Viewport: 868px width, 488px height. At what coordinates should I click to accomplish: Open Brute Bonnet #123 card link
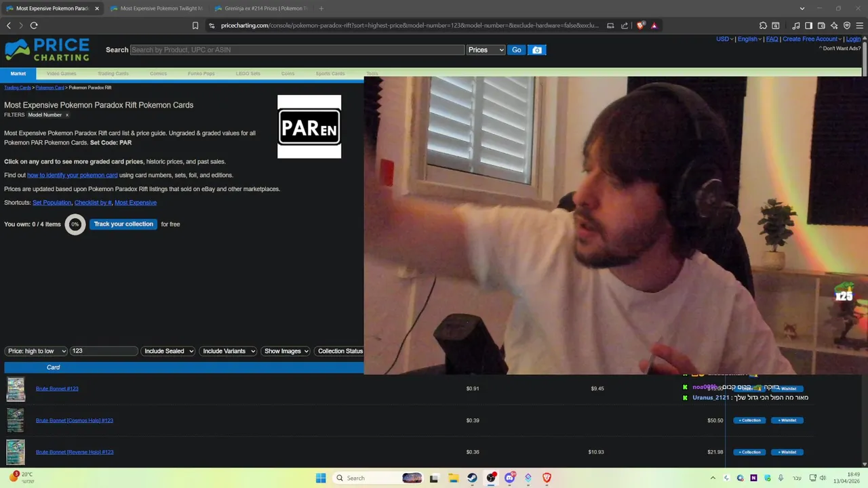coord(57,389)
